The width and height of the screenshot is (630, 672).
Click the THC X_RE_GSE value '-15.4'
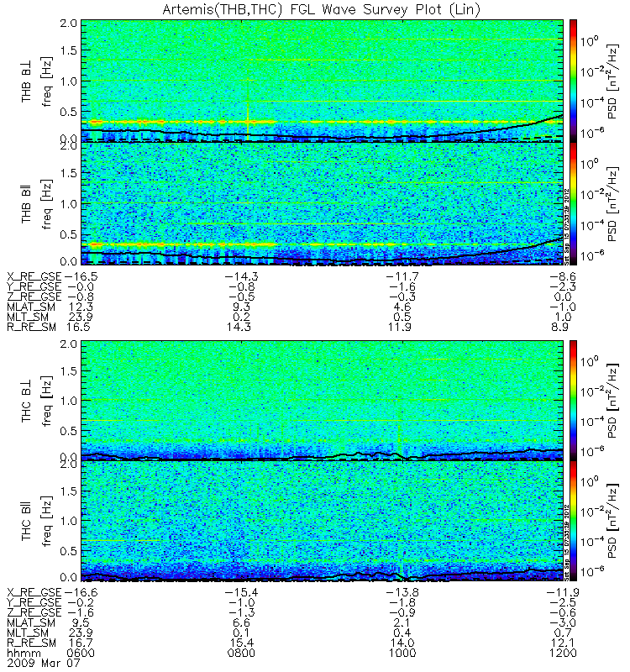[242, 593]
